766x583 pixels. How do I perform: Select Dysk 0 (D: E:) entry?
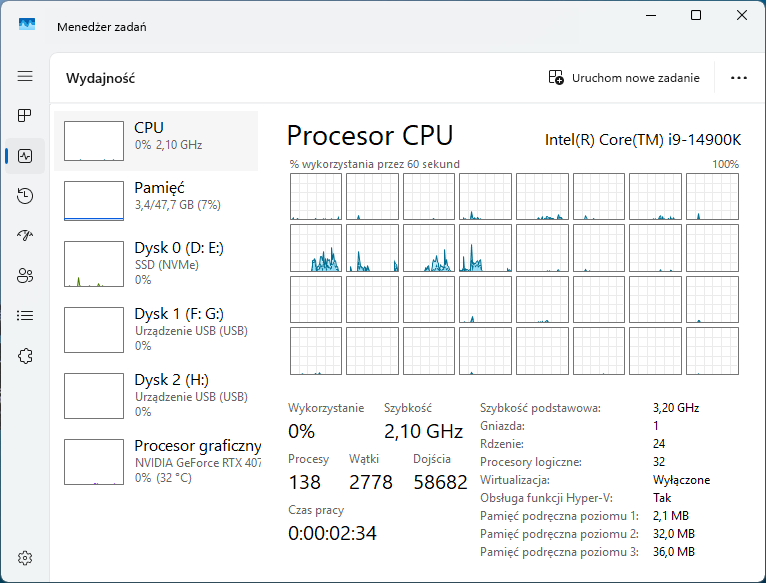pos(156,264)
